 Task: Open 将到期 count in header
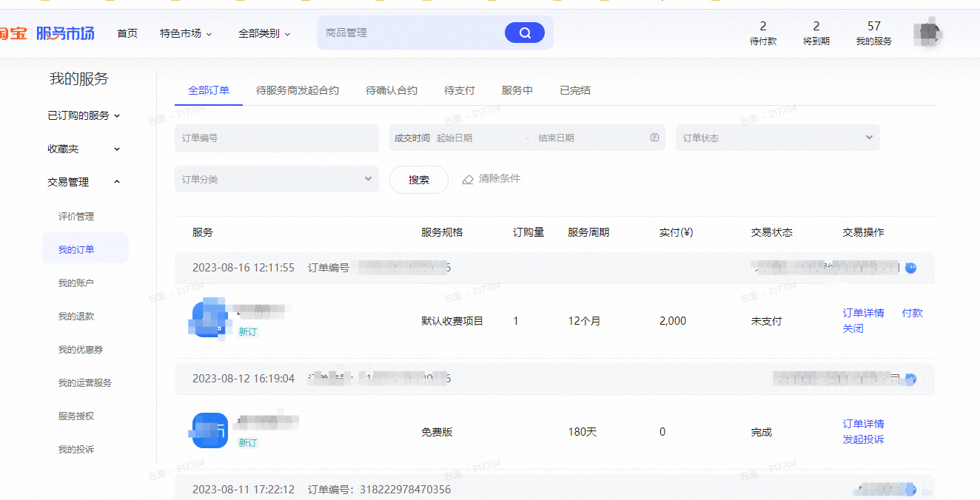tap(816, 33)
